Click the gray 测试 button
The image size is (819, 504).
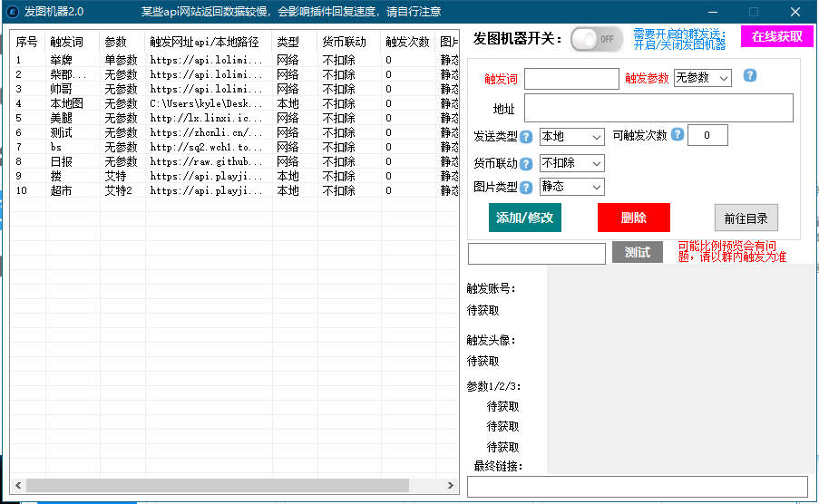(x=637, y=253)
